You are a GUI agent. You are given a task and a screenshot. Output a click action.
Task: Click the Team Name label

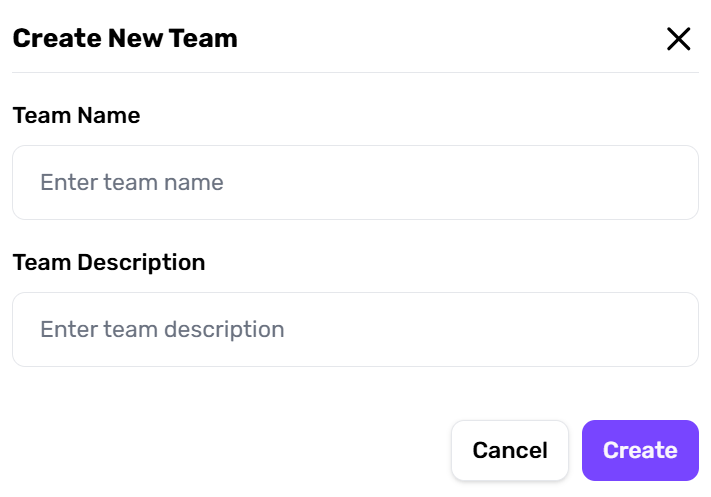(x=76, y=115)
